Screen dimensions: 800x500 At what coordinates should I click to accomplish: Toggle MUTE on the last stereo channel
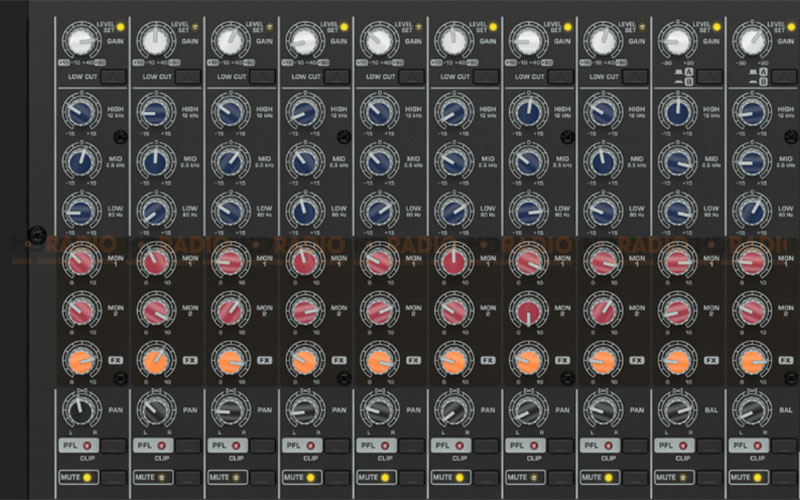754,477
